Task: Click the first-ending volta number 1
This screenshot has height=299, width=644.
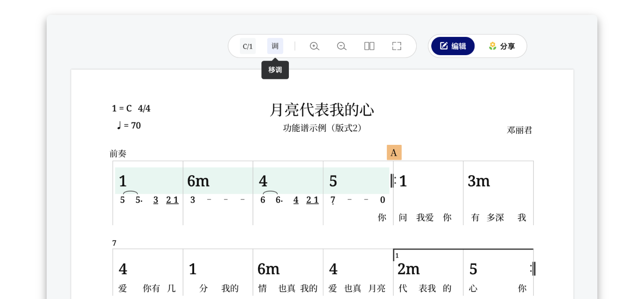Action: (397, 256)
